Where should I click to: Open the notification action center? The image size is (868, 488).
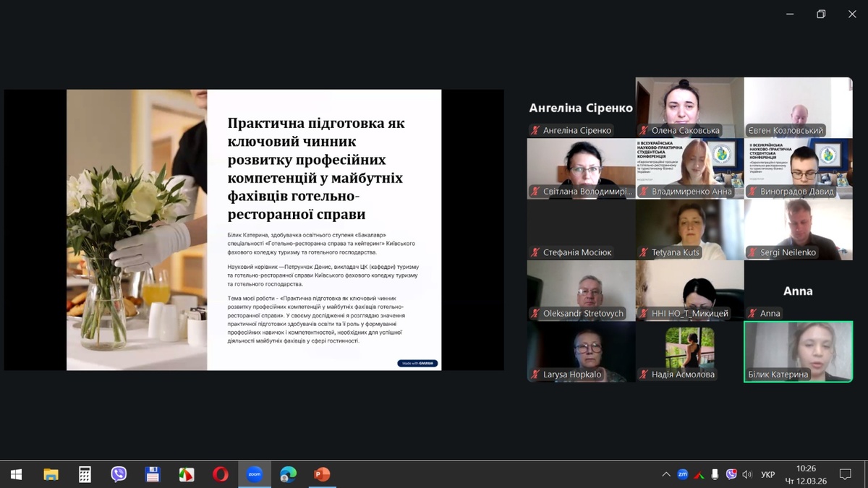(x=844, y=474)
